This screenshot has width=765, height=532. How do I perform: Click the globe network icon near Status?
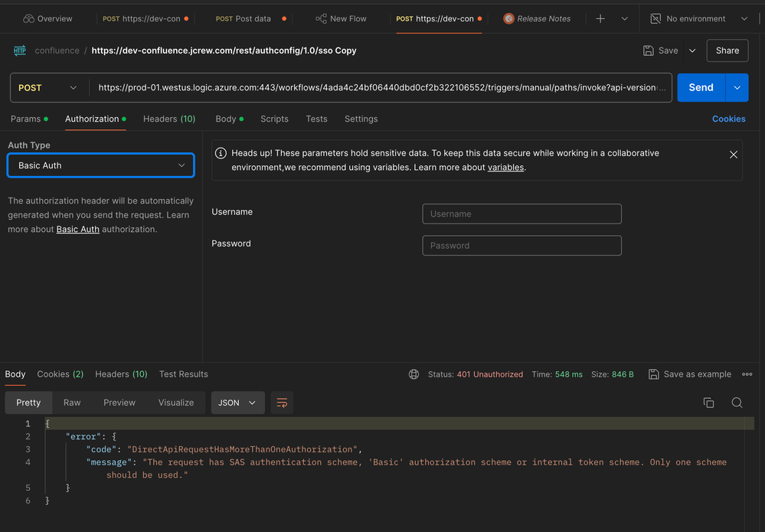(414, 374)
